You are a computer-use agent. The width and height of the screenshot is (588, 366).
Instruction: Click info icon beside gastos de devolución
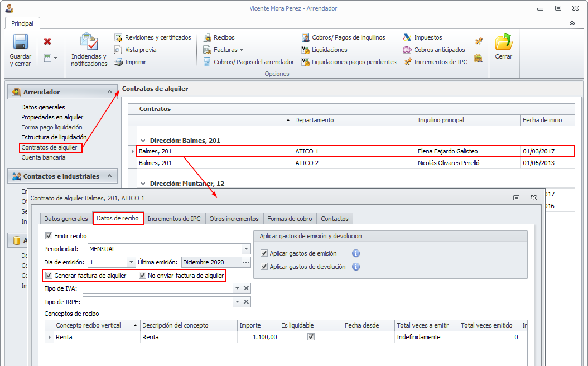(x=356, y=267)
